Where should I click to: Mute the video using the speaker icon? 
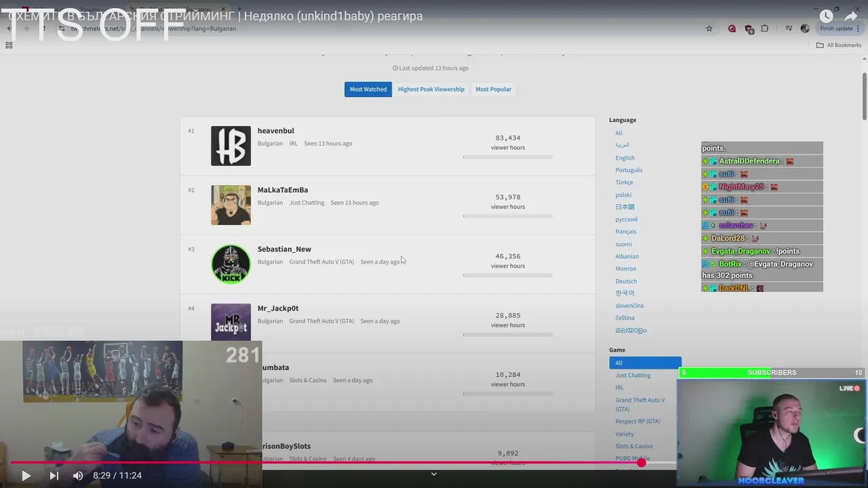[78, 476]
